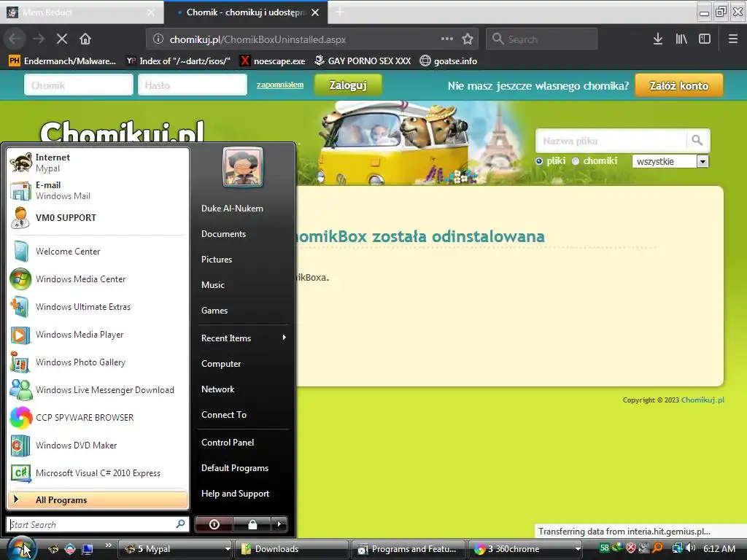This screenshot has width=747, height=560.
Task: Open a new browser tab
Action: click(340, 12)
